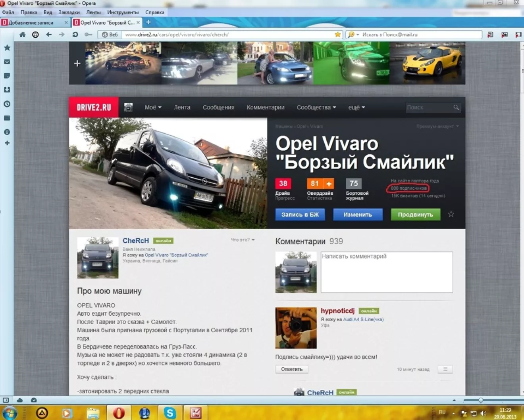Screen dimensions: 524x420
Task: Open the Закладки menu
Action: pyautogui.click(x=69, y=12)
